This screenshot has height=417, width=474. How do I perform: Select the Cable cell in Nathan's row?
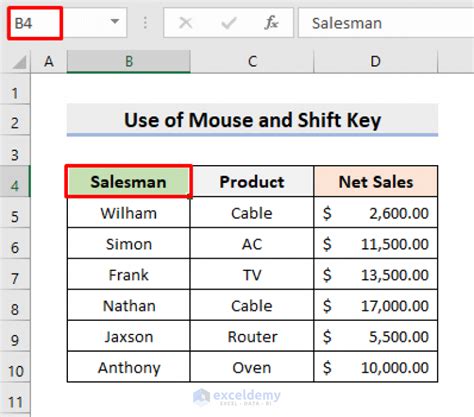coord(252,305)
